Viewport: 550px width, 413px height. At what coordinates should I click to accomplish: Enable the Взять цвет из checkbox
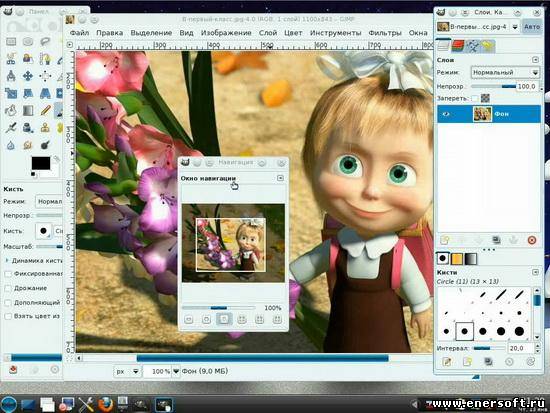point(8,317)
